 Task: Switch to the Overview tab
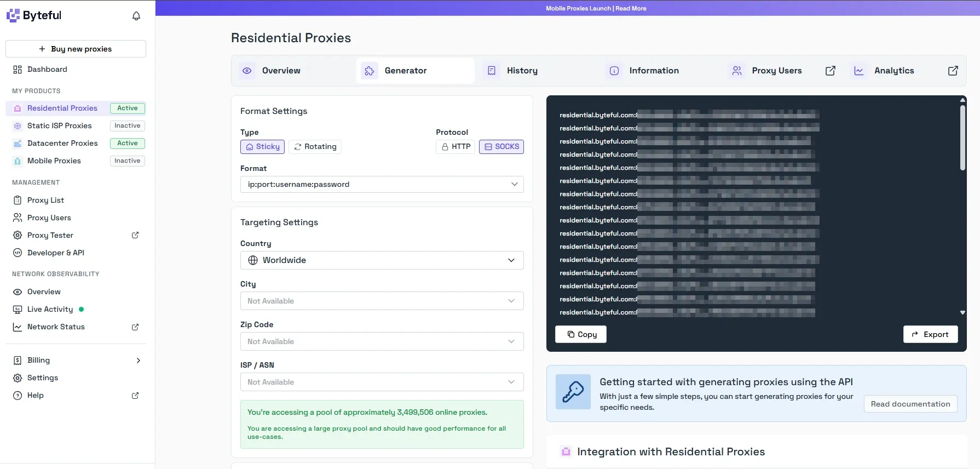click(293, 71)
